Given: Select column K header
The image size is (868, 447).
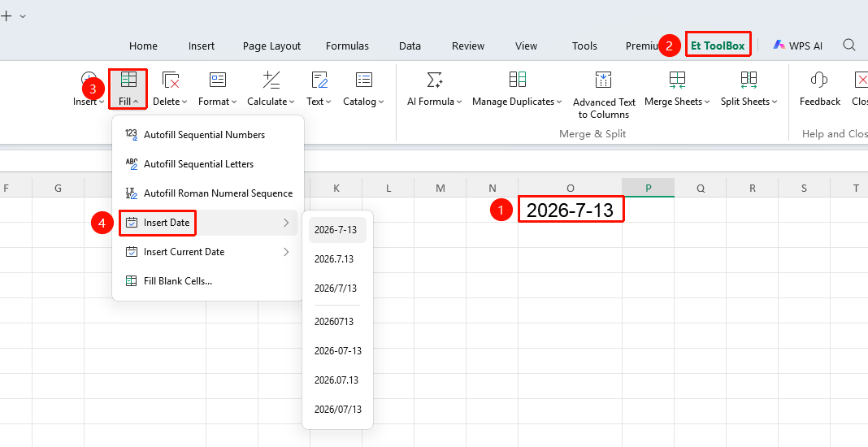Looking at the screenshot, I should pos(336,189).
